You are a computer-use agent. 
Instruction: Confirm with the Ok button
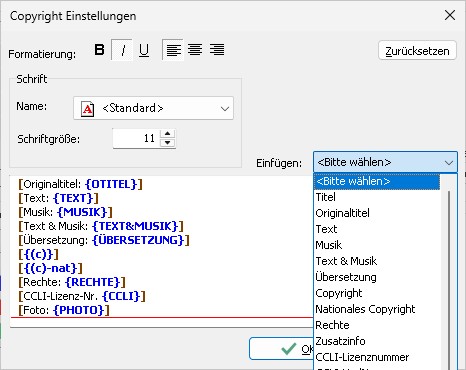click(x=282, y=349)
